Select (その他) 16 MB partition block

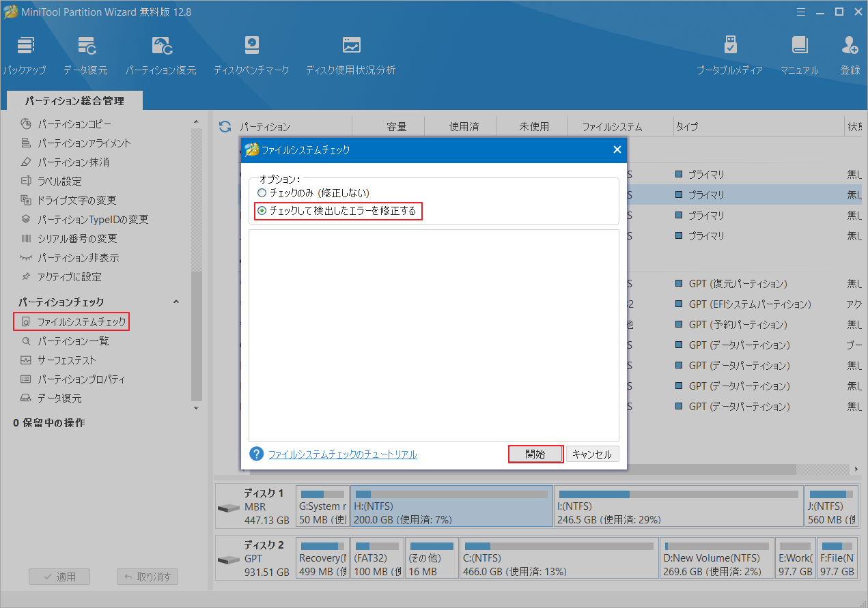pos(432,558)
